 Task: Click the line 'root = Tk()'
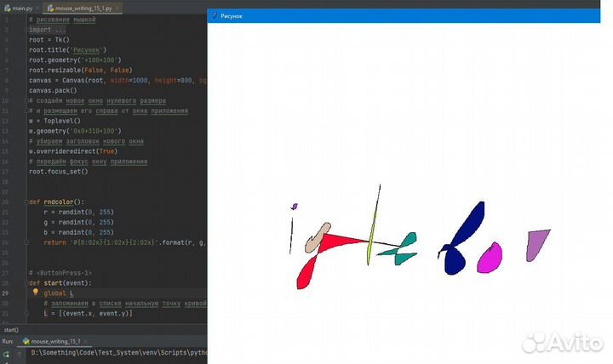pyautogui.click(x=49, y=40)
